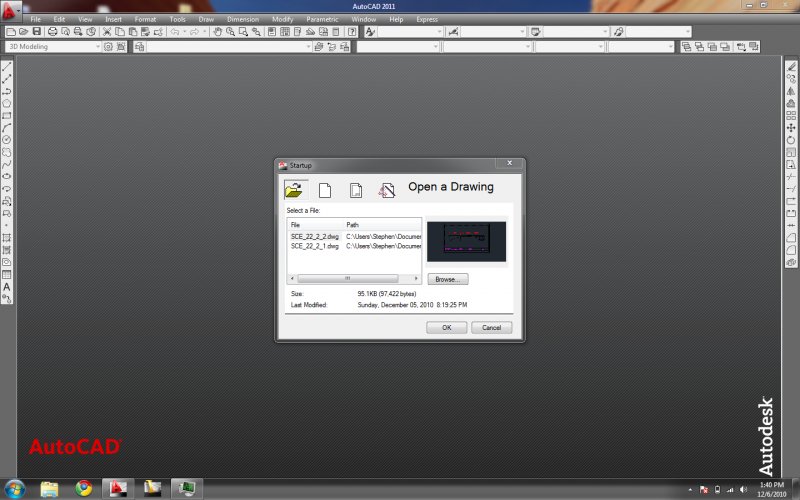Choose the Use a Template icon
The height and width of the screenshot is (500, 800).
pos(356,190)
